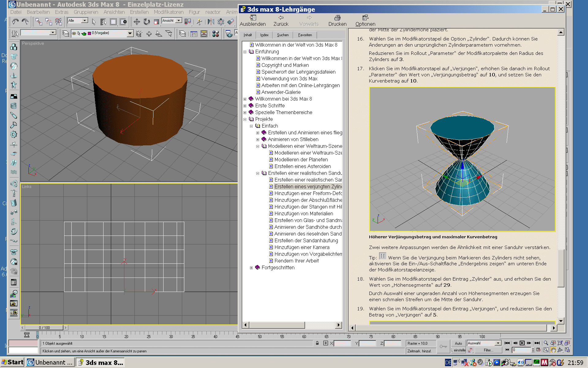Click the Undo arrow in the main toolbar

coord(15,21)
